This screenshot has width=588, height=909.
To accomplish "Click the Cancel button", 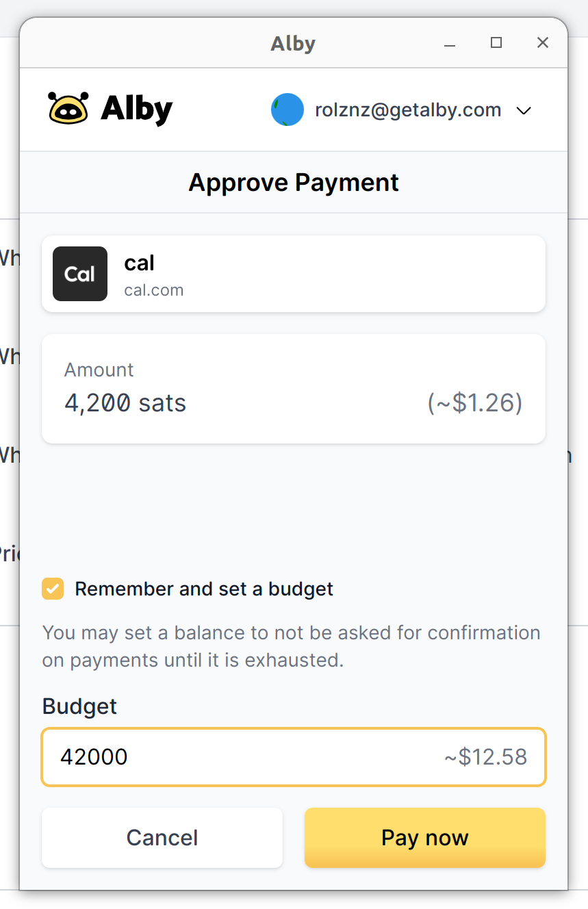I will pos(162,838).
